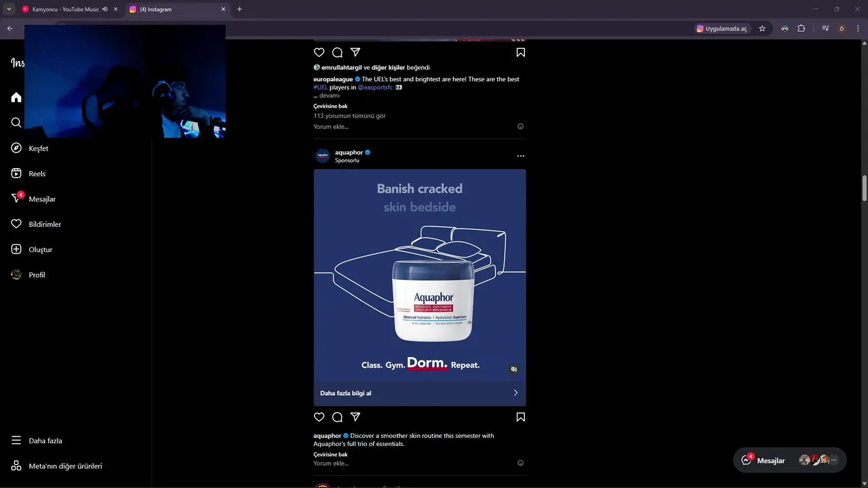The height and width of the screenshot is (488, 868).
Task: Unmute the aquaphor ad video
Action: click(x=514, y=369)
